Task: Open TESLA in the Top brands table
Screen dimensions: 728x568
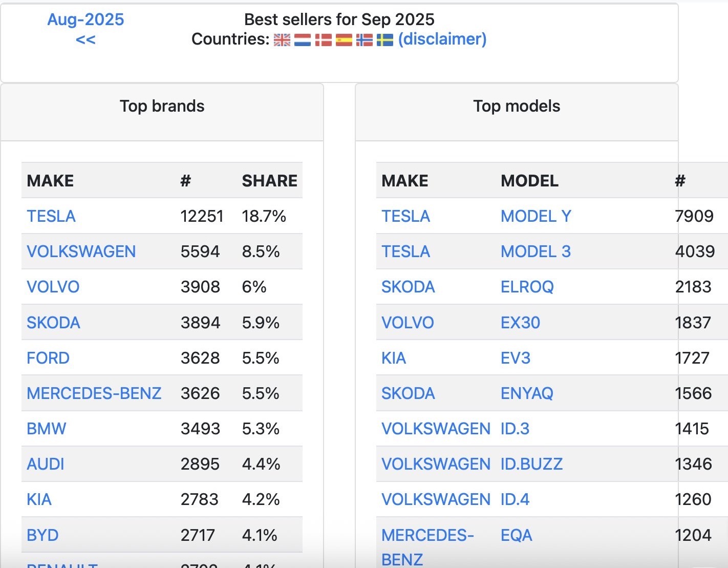Action: coord(51,216)
